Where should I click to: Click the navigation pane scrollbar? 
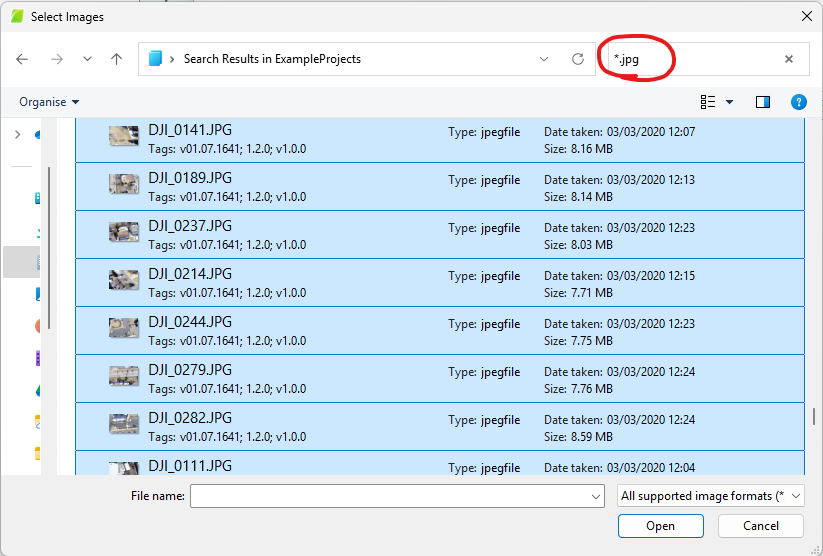coord(49,248)
